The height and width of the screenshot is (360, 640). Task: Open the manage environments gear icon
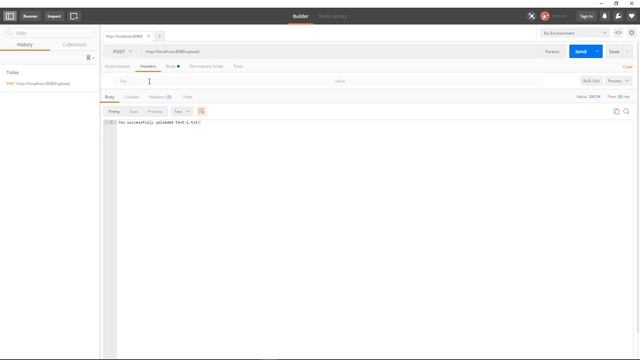[x=631, y=33]
